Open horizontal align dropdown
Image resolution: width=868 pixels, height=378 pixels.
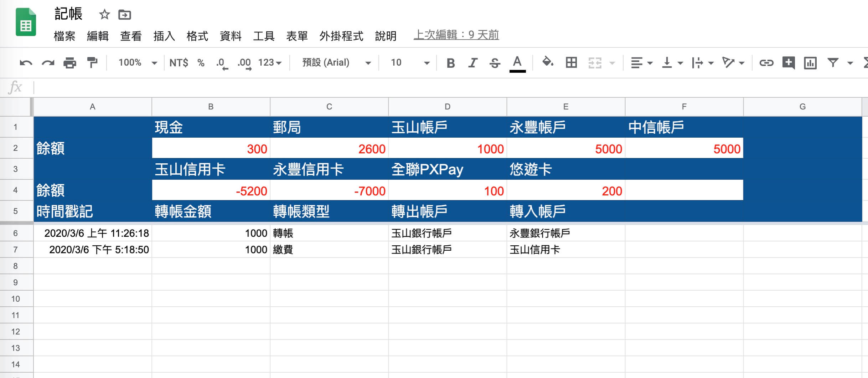click(641, 63)
